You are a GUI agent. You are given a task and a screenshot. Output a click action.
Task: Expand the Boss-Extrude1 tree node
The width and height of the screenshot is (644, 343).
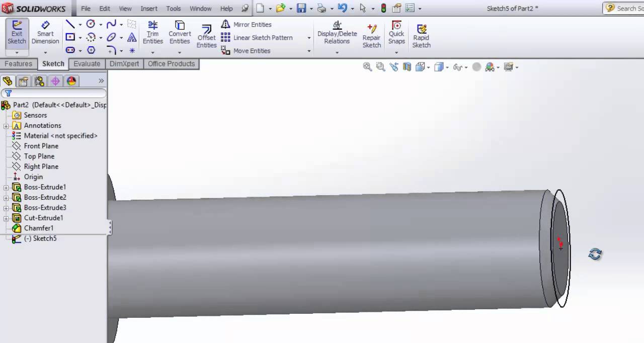(x=6, y=188)
